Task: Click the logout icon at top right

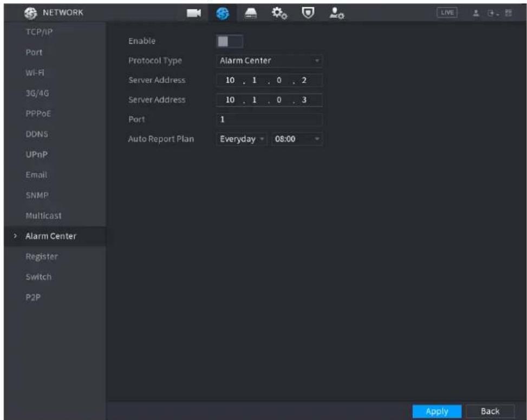Action: [492, 13]
